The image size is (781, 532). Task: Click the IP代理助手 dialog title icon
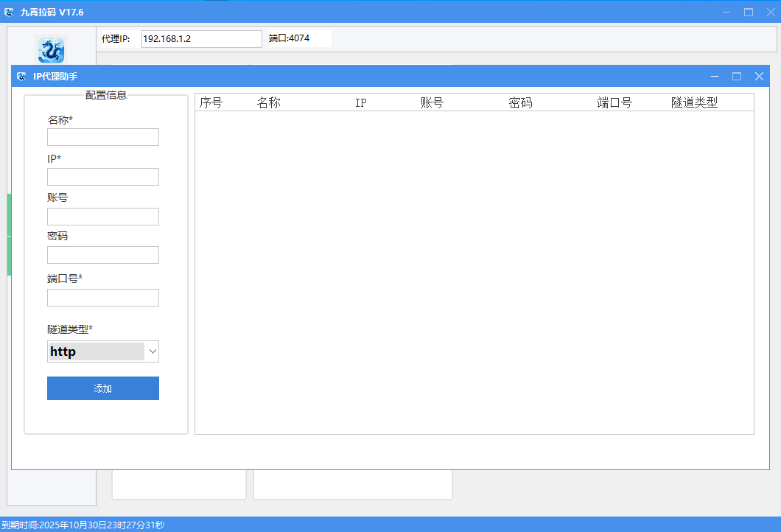pos(22,77)
